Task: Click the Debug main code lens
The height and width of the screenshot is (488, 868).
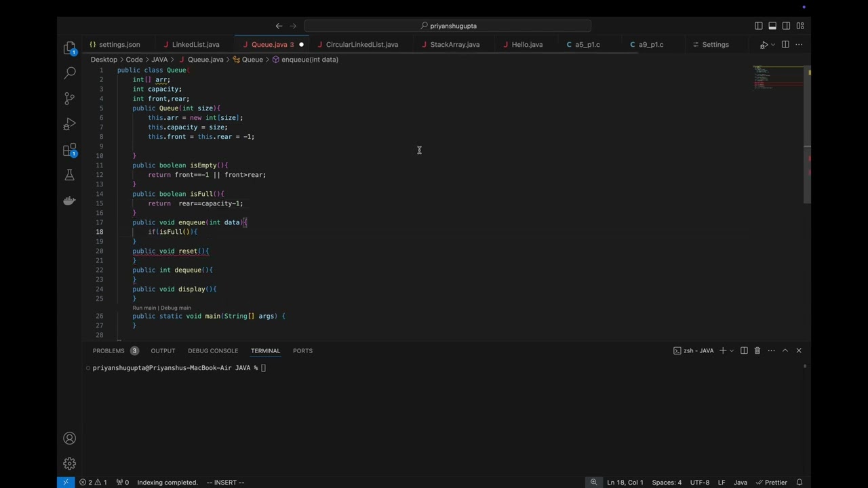Action: point(176,308)
